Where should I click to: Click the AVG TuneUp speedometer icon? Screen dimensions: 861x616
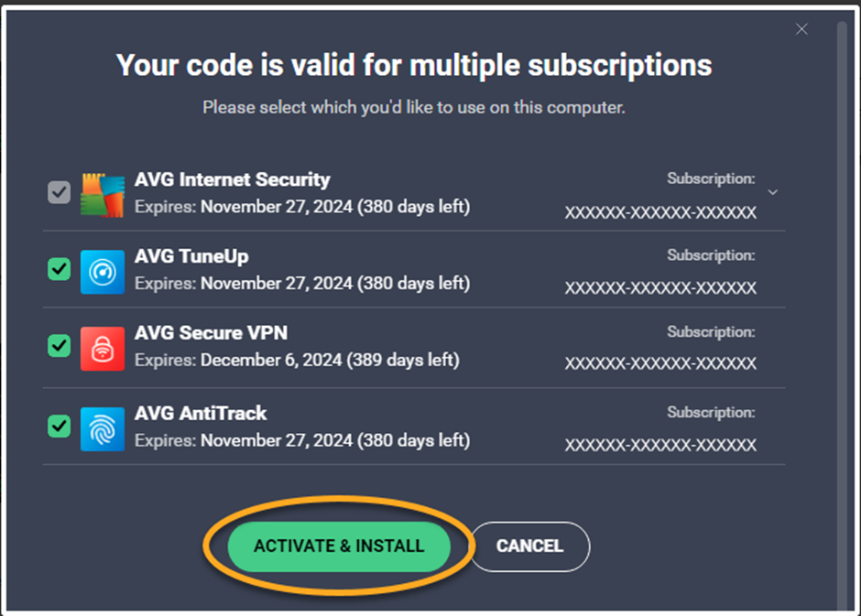coord(102,271)
